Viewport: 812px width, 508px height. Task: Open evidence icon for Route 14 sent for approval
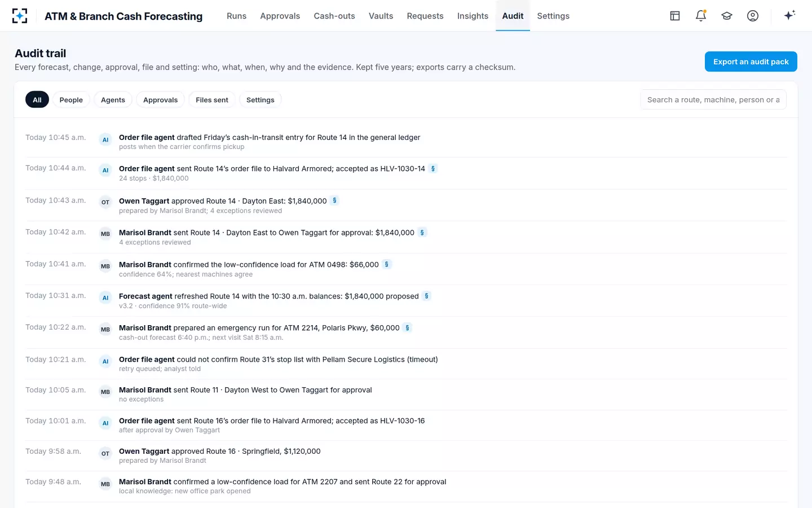[422, 232]
